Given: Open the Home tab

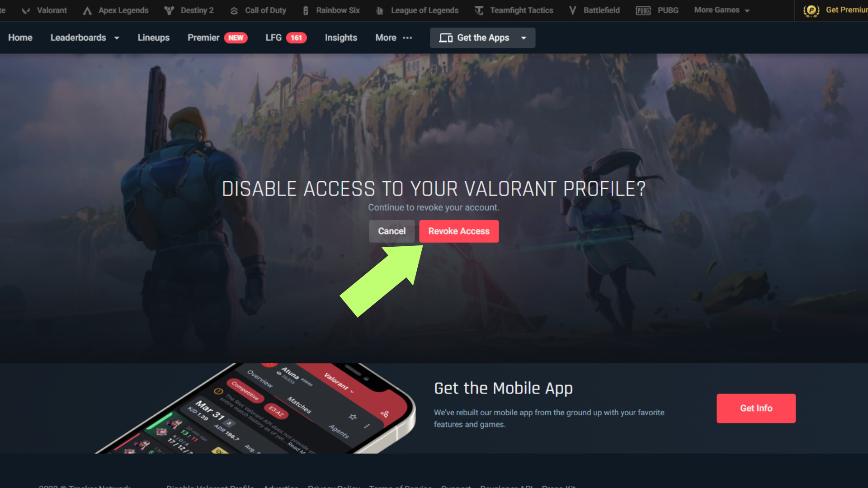Looking at the screenshot, I should pos(20,37).
